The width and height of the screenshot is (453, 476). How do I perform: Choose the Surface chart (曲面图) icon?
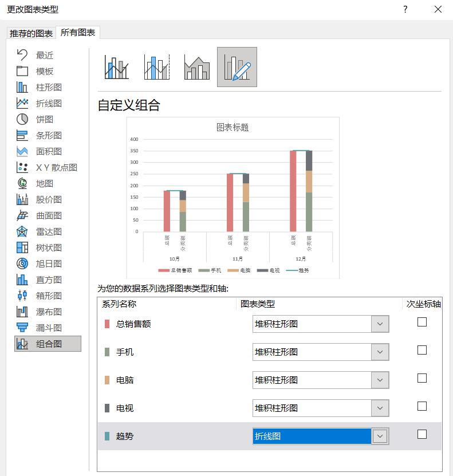pyautogui.click(x=22, y=215)
